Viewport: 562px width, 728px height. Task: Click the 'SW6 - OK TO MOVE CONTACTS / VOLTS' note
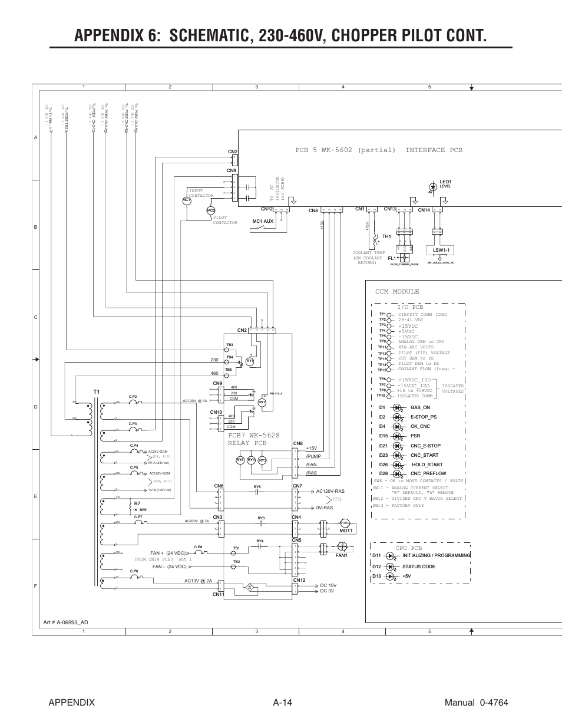tap(418, 481)
